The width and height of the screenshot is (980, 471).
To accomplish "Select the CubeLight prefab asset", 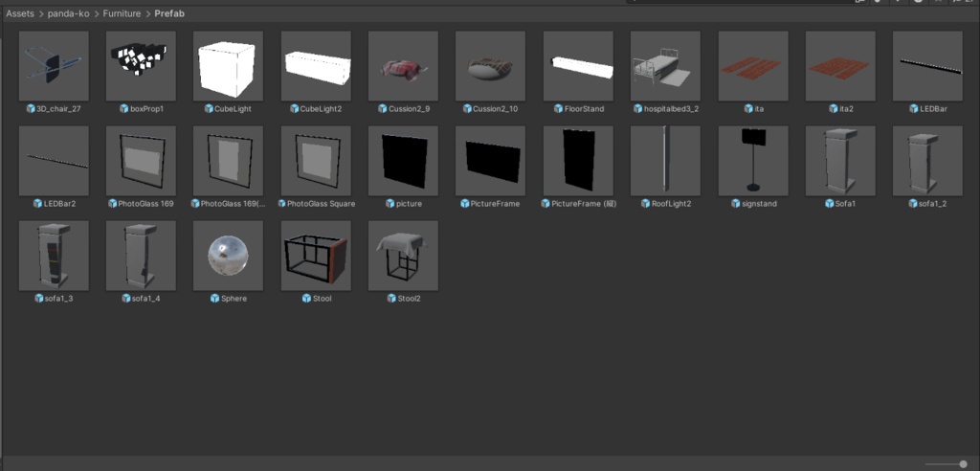I will (228, 66).
